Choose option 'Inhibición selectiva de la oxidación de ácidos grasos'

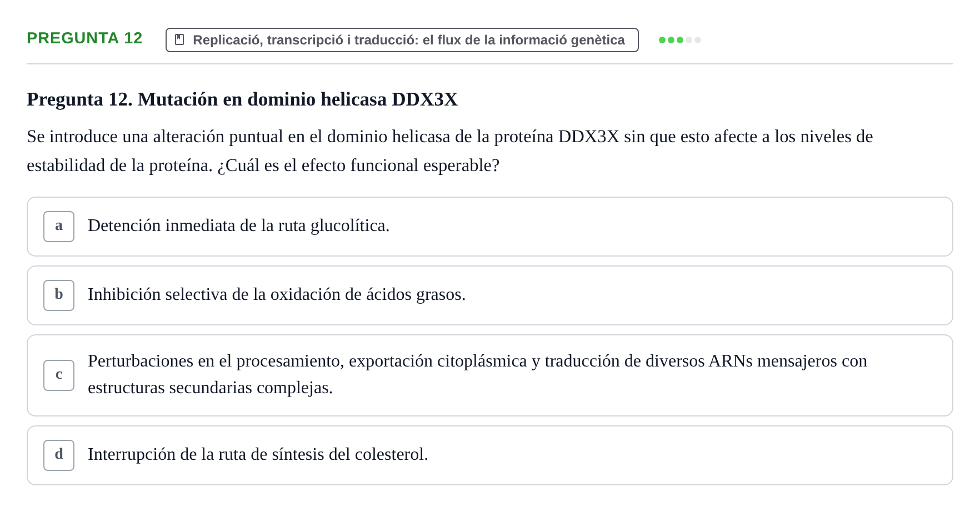coord(490,295)
